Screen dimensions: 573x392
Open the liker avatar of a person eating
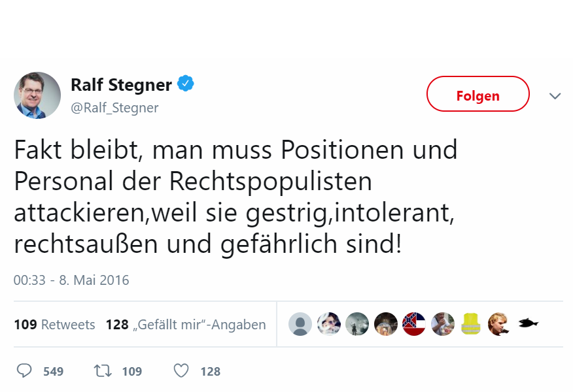[443, 324]
